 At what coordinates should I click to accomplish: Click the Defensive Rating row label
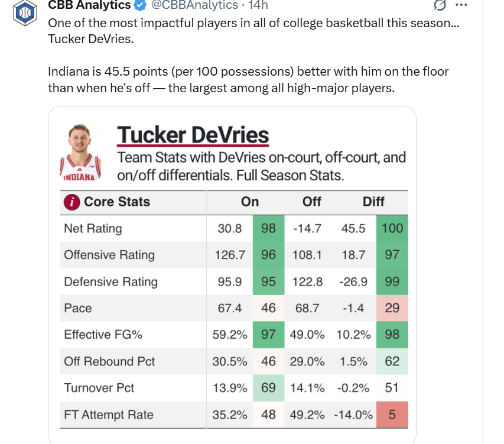click(110, 281)
